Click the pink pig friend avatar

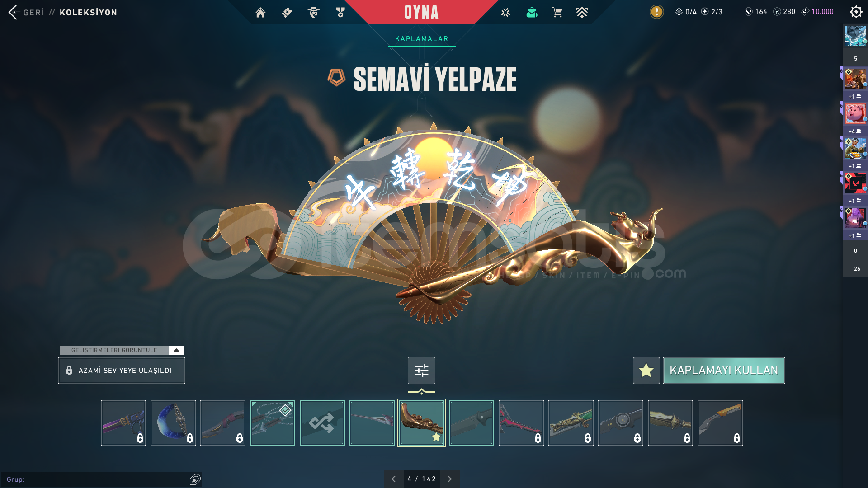point(855,113)
